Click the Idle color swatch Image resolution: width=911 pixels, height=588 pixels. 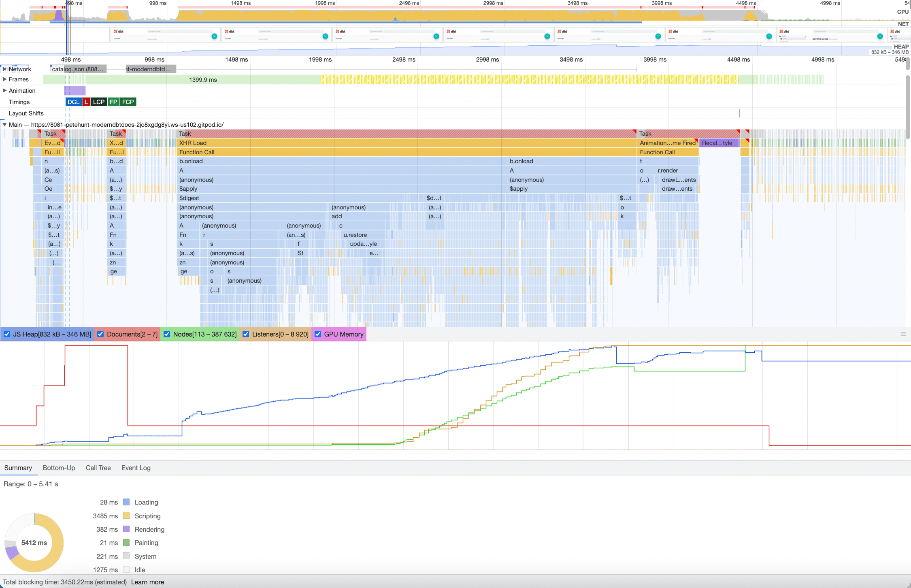(126, 569)
